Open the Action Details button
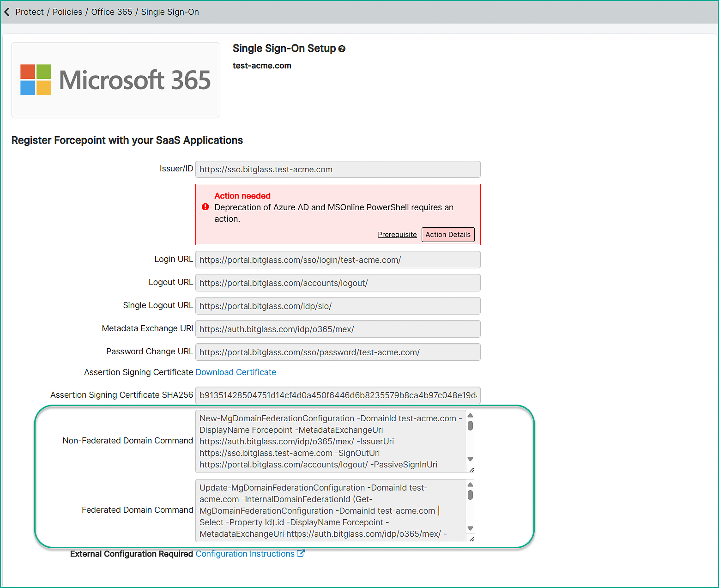The width and height of the screenshot is (719, 588). point(447,235)
